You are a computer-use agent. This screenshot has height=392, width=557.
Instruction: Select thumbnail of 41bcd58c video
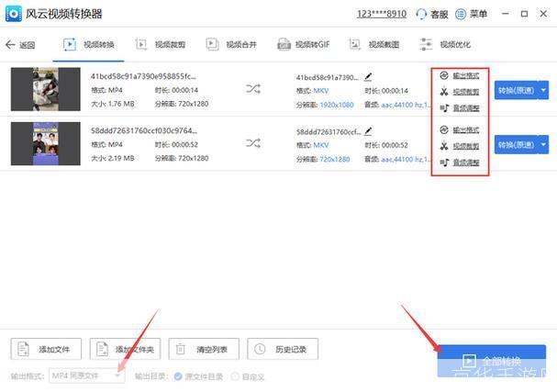click(x=46, y=89)
